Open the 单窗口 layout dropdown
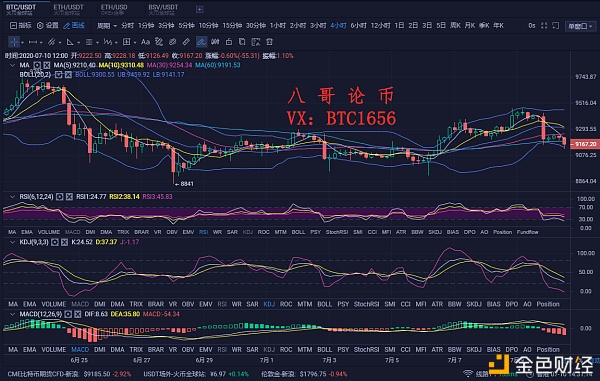The width and height of the screenshot is (600, 381). click(580, 26)
